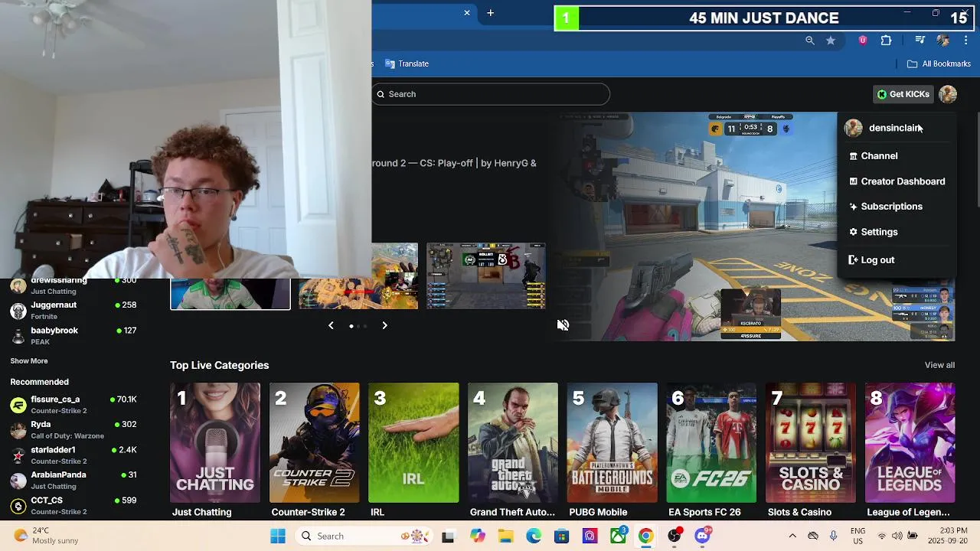Focus the Kick search field
Image resolution: width=980 pixels, height=551 pixels.
pos(491,94)
